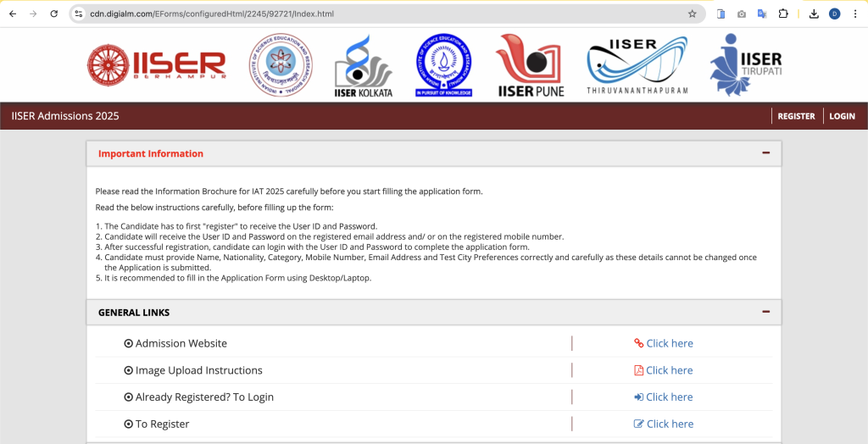Open the To Register Click here link
Screen dimensions: 868x444
(670, 424)
